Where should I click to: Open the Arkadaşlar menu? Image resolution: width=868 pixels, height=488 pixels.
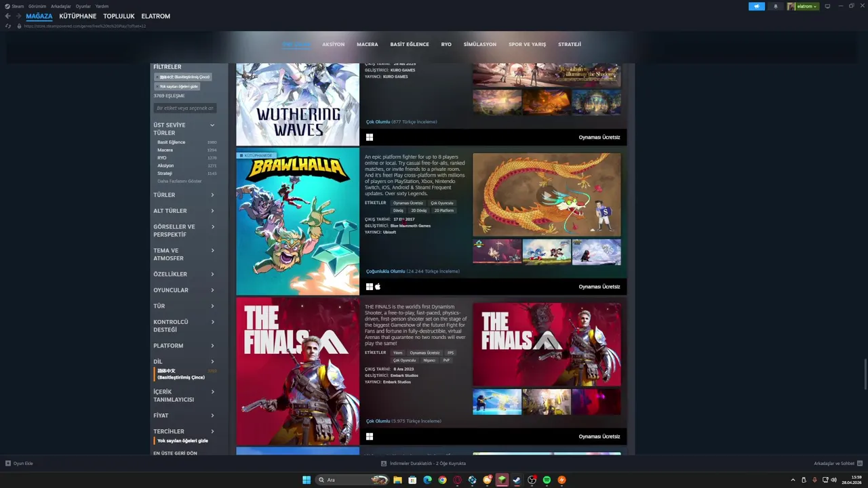61,6
